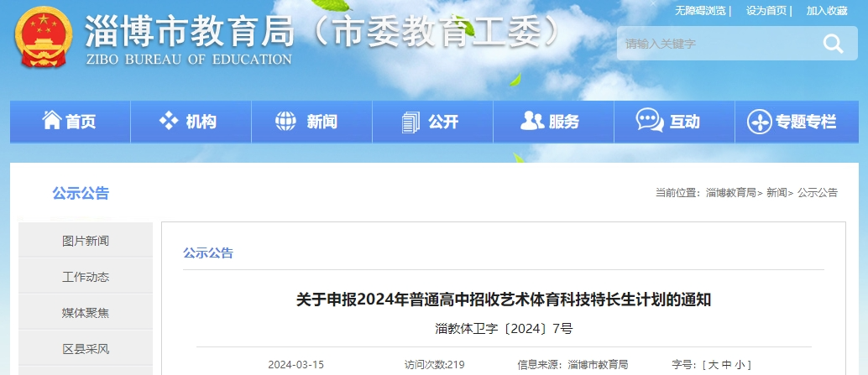Image resolution: width=868 pixels, height=375 pixels.
Task: Select 工作动态 in the sidebar
Action: [86, 277]
